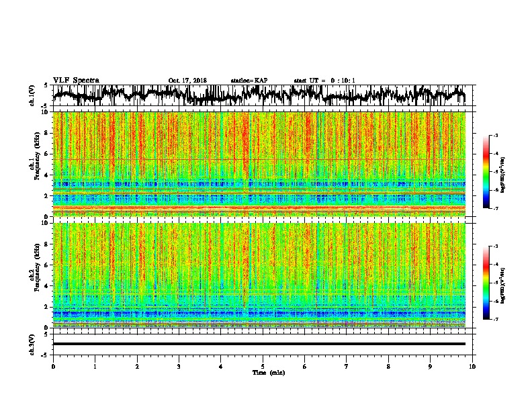Click the 0 tick on Time axis
The height and width of the screenshot is (411, 532).
coord(53,367)
